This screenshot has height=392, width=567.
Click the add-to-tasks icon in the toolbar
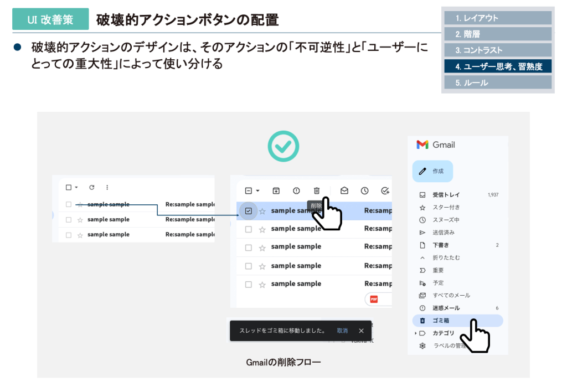[x=385, y=190]
